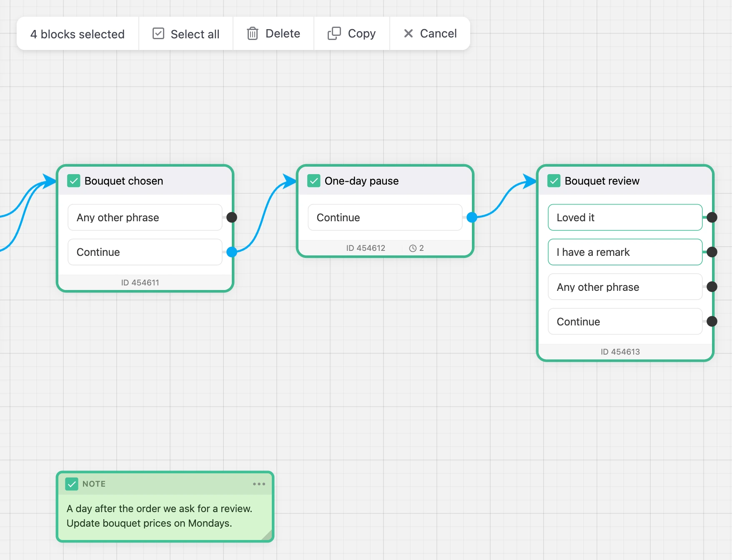
Task: Click the folded corner of the note
Action: point(267,535)
